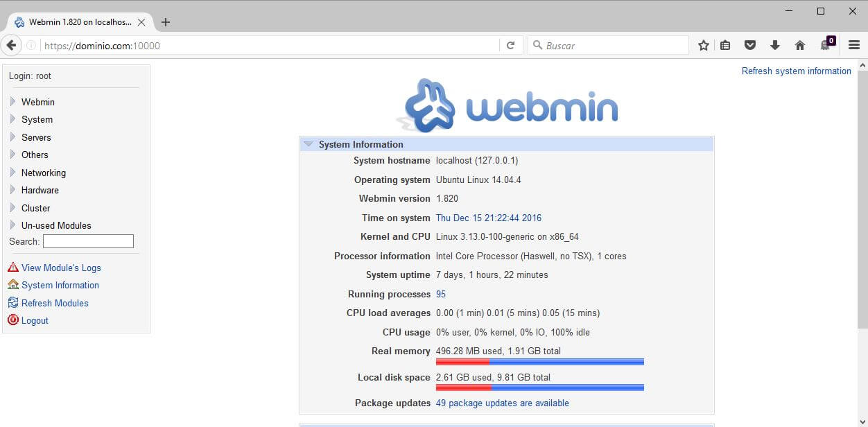
Task: Click the refresh icon beside Refresh Modules
Action: click(13, 302)
